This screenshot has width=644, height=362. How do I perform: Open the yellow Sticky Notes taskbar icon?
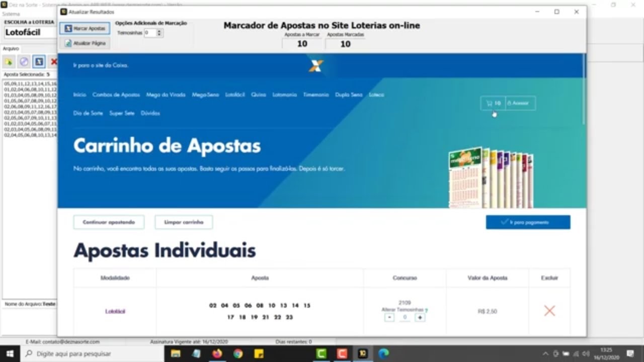[x=259, y=353]
